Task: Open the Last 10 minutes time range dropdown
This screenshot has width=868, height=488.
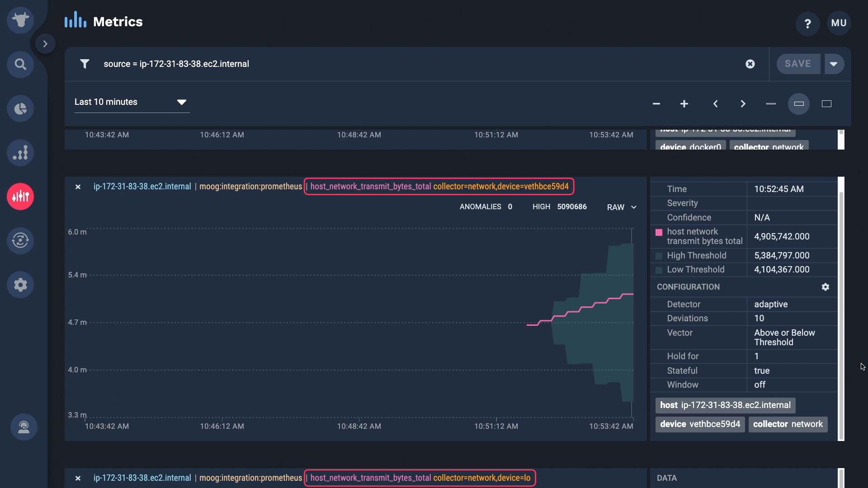Action: (x=132, y=102)
